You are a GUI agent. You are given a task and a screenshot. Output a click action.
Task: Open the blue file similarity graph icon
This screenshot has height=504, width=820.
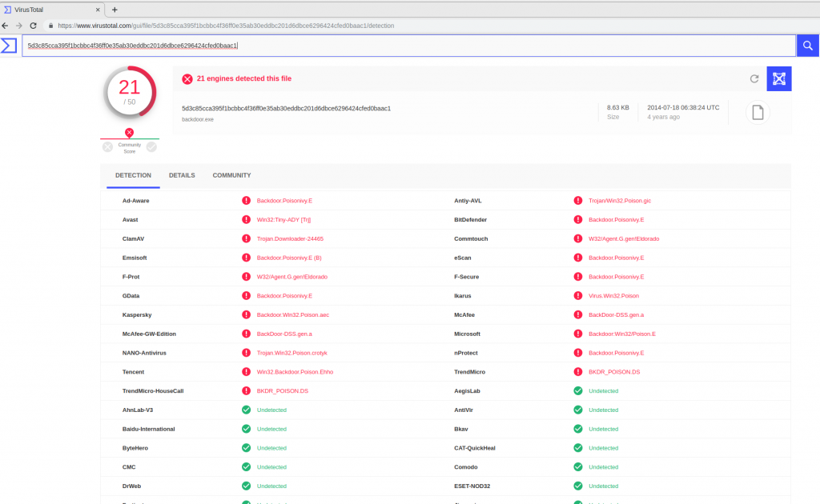(x=778, y=78)
